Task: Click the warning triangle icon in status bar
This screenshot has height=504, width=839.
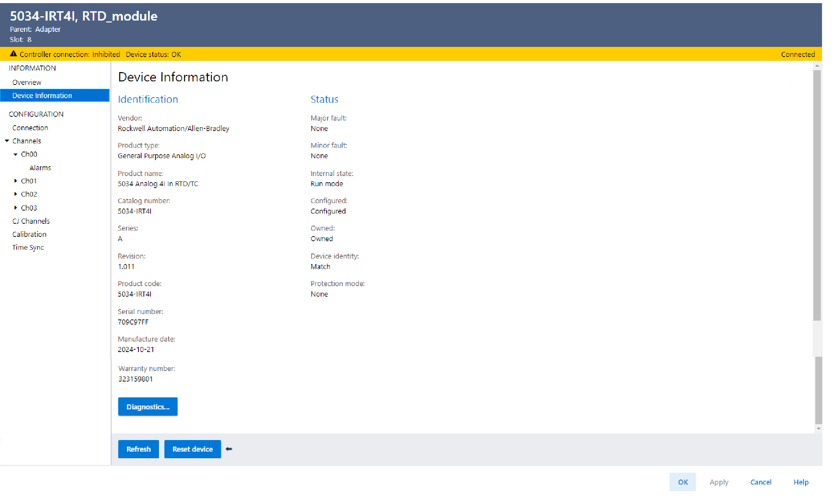Action: point(14,54)
